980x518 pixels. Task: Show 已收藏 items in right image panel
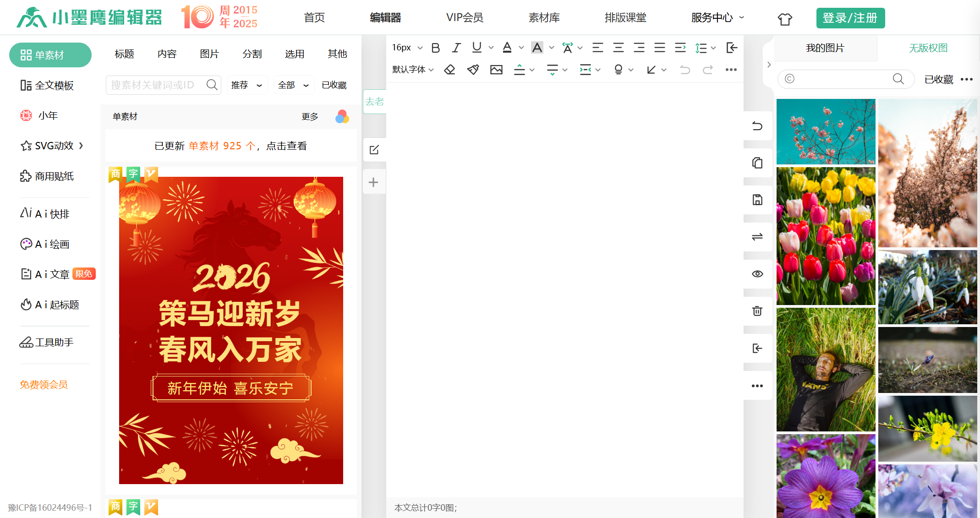click(939, 80)
